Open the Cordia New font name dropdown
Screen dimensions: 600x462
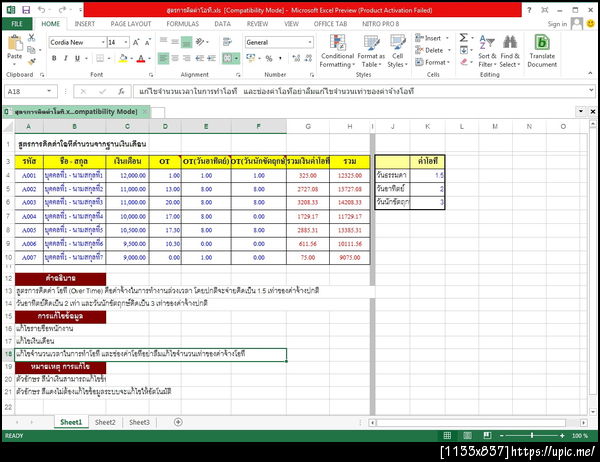(103, 42)
